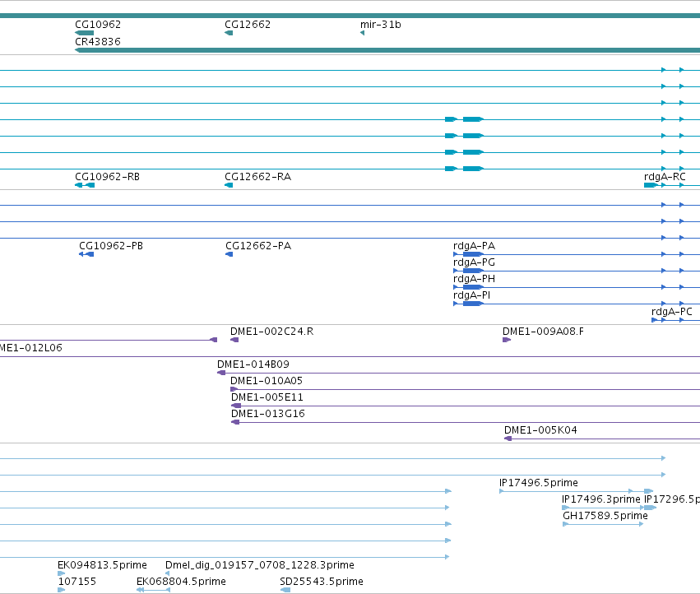Viewport: 700px width, 594px height.
Task: Select the CG12662-RA transcript label
Action: point(257,177)
